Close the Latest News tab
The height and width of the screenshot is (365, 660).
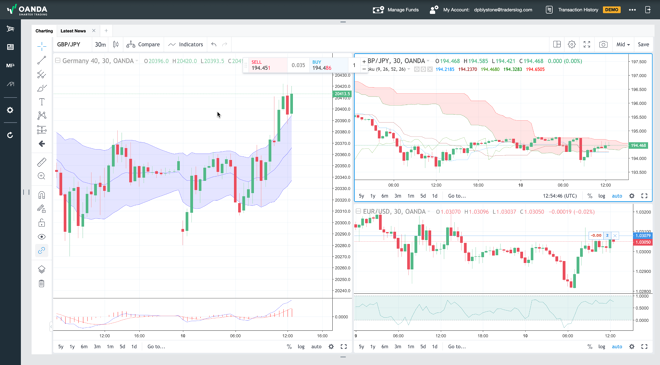tap(93, 31)
